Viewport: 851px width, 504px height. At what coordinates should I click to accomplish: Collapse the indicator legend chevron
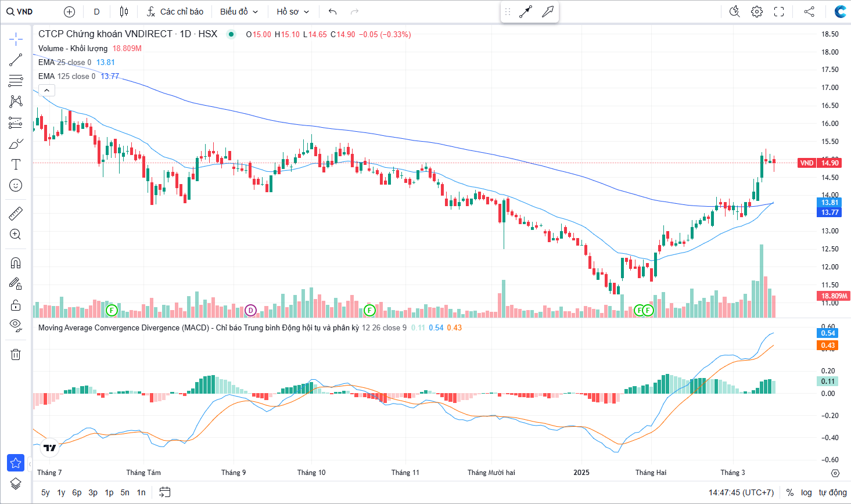click(x=46, y=90)
